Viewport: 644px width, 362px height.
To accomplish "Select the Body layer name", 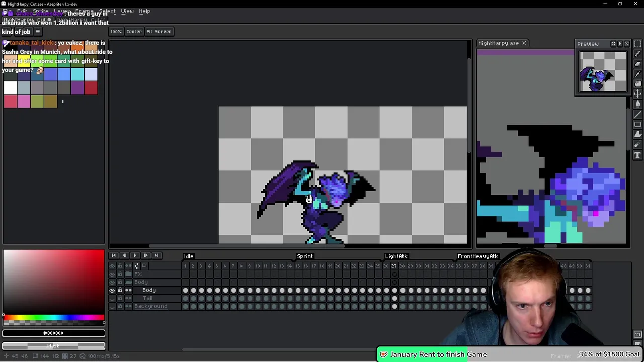I will pos(149,290).
